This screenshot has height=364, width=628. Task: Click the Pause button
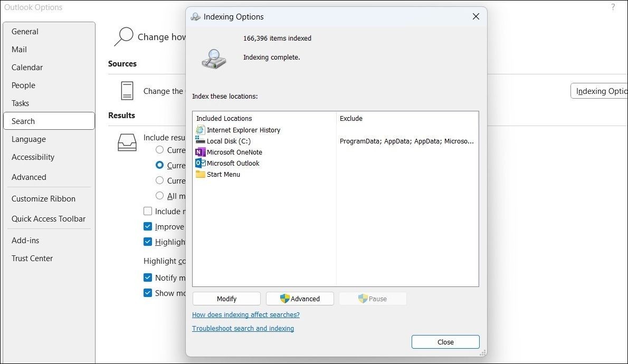click(373, 299)
